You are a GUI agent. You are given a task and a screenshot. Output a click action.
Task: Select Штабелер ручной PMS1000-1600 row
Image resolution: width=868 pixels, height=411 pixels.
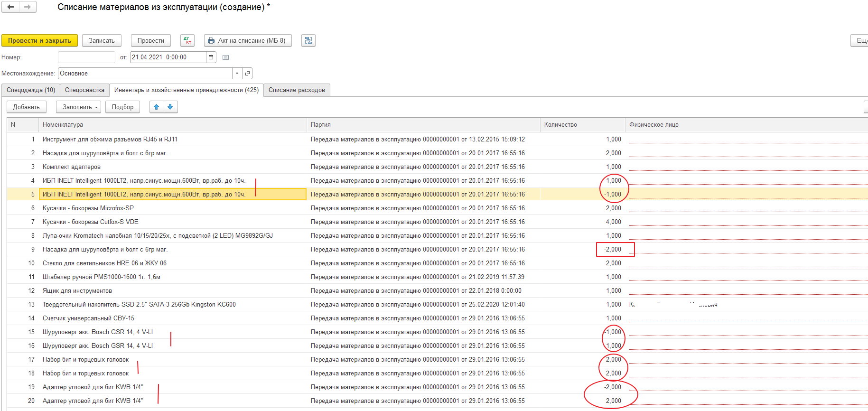[x=438, y=277]
